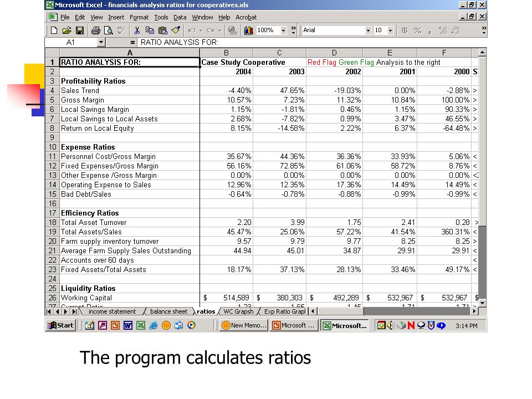
Task: Click the last-sheet tab scroll arrow
Action: pos(74,311)
